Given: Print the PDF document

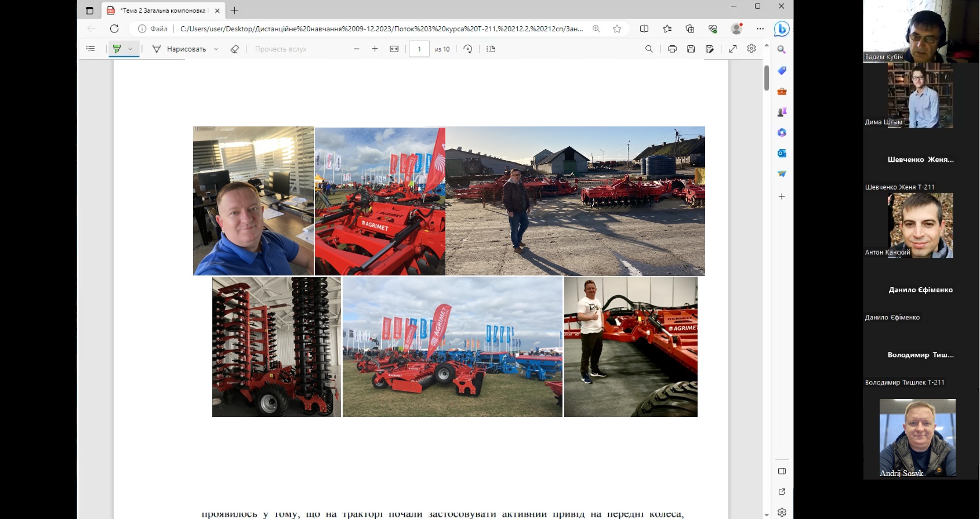Looking at the screenshot, I should (672, 49).
